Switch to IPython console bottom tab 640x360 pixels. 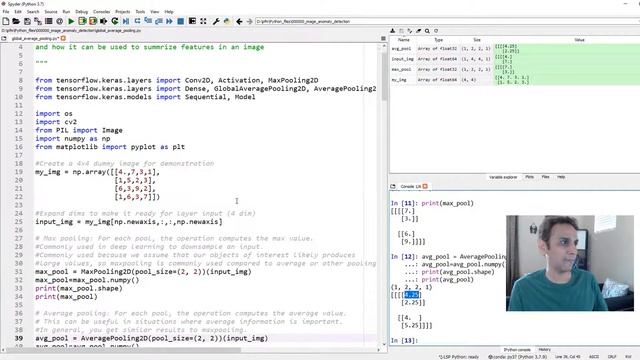pos(517,350)
